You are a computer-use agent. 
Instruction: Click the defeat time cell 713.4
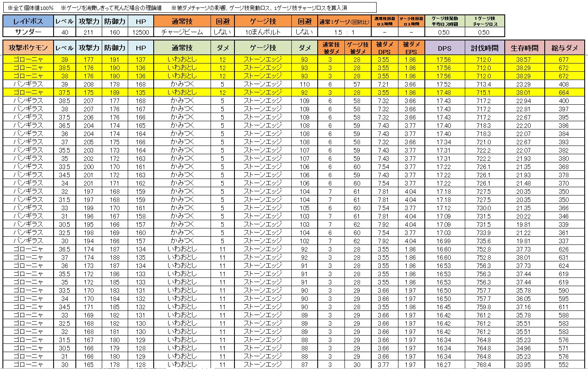(485, 84)
